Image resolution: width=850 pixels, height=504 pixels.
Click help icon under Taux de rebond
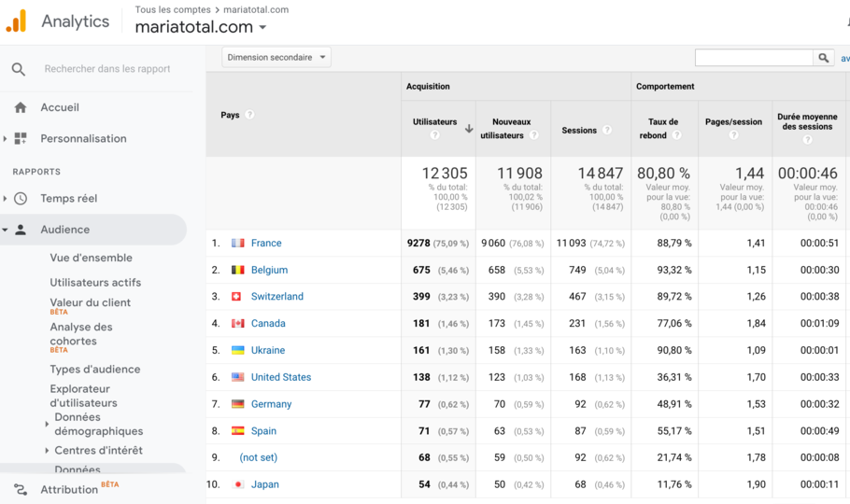point(676,135)
